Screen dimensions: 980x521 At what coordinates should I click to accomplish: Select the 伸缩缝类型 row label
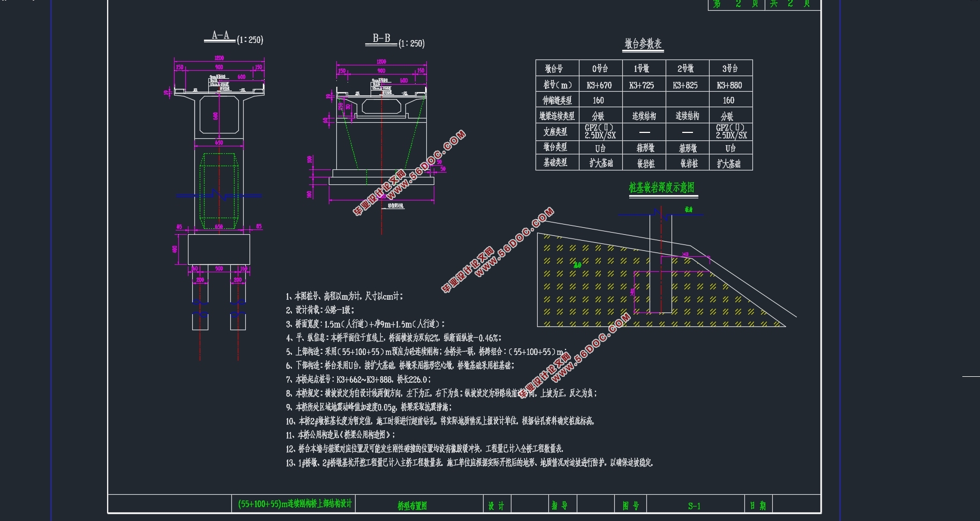click(557, 100)
